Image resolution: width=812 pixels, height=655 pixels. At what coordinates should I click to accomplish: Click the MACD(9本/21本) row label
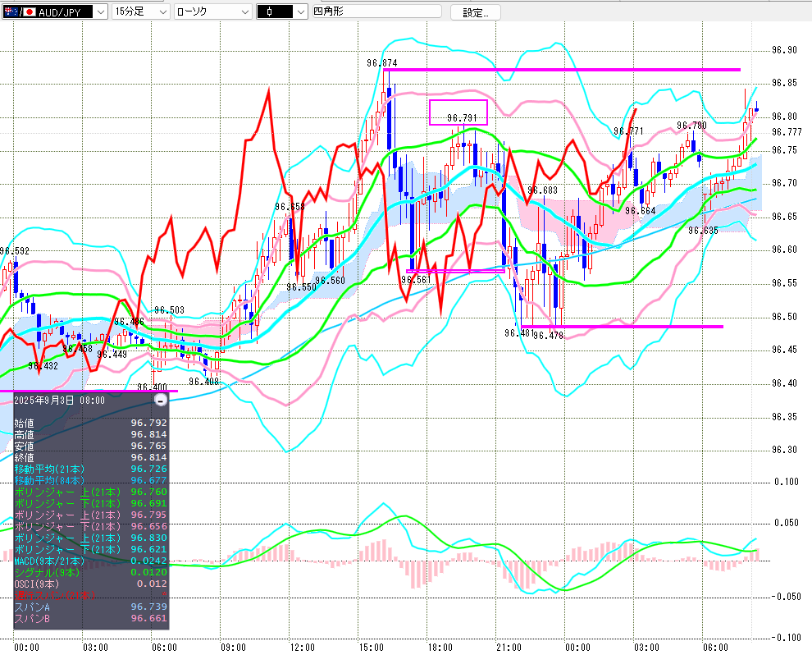(x=48, y=561)
